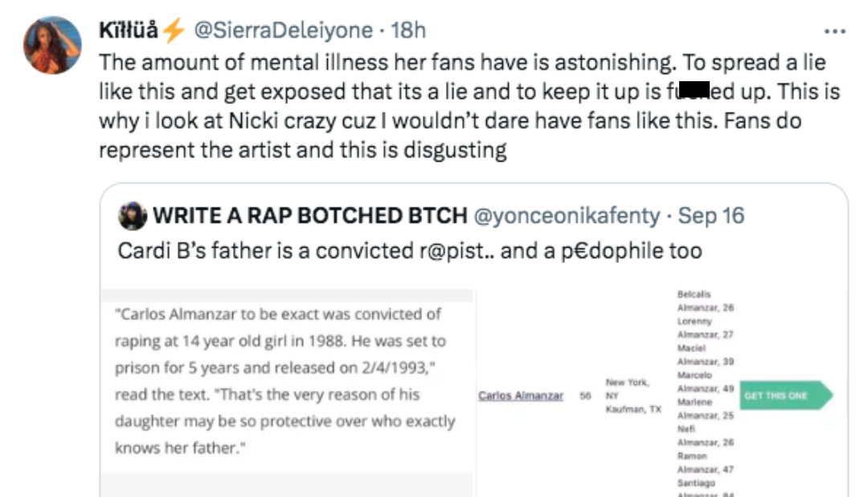Open the @SierraDeleiyone handle link
Screen dimensions: 868x497
click(284, 31)
